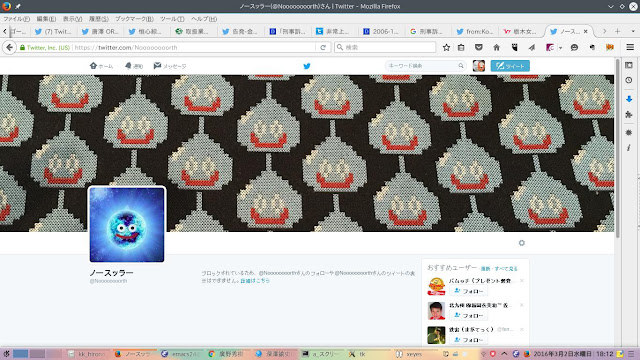Go to Firefox home page via house icon
This screenshot has width=640, height=360.
point(496,47)
